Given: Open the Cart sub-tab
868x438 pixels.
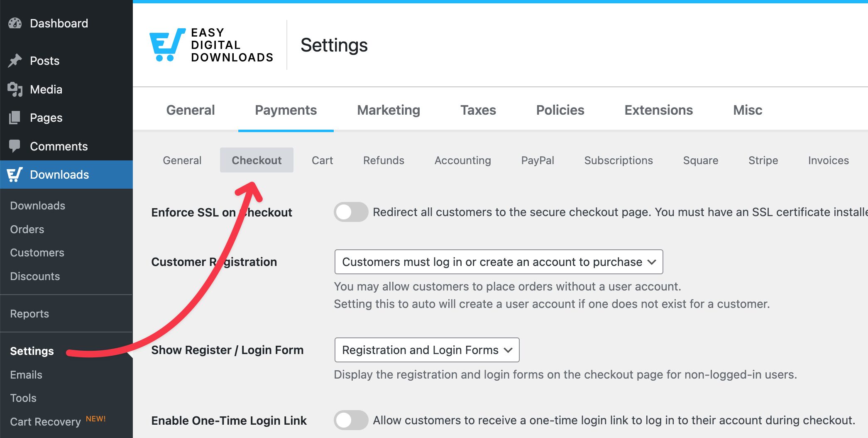Looking at the screenshot, I should pos(323,160).
